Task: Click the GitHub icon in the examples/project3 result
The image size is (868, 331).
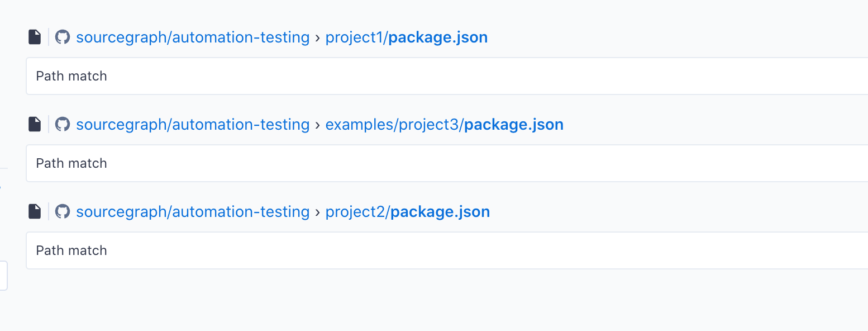Action: point(63,125)
